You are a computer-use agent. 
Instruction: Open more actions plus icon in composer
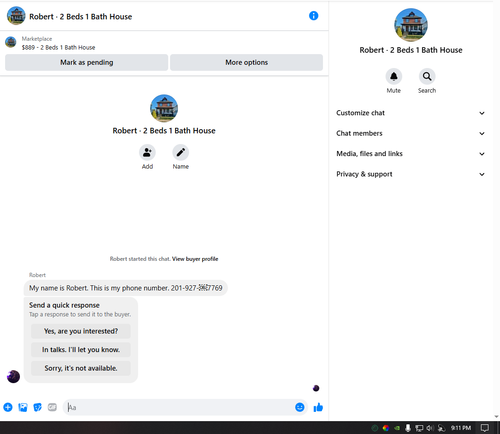tap(8, 407)
